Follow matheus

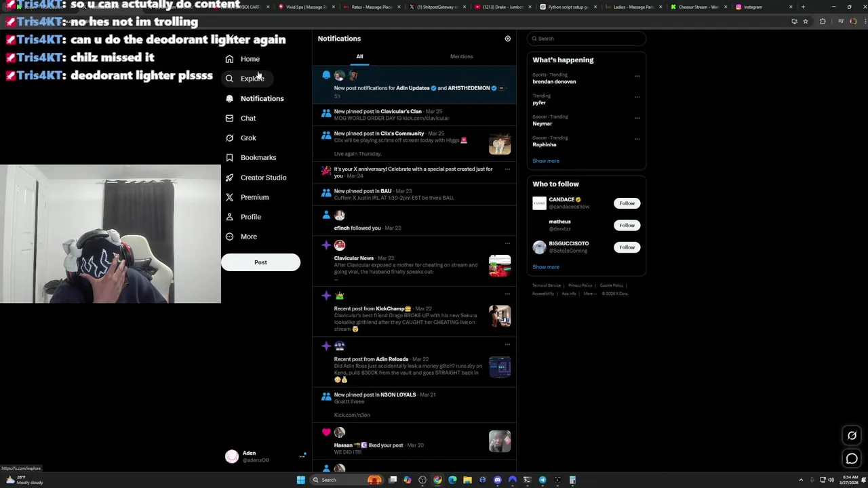pyautogui.click(x=627, y=225)
